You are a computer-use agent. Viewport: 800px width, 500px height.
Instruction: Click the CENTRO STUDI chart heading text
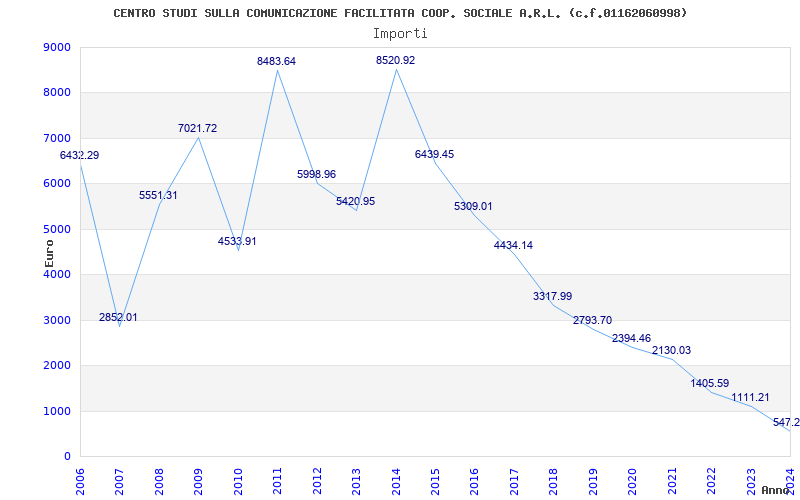(400, 13)
